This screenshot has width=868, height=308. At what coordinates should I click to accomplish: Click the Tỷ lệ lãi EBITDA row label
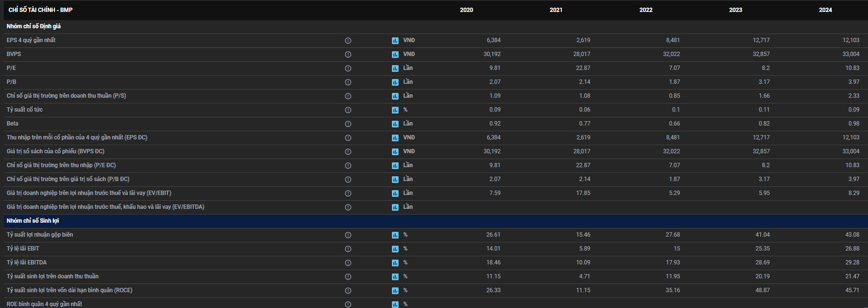pos(27,262)
